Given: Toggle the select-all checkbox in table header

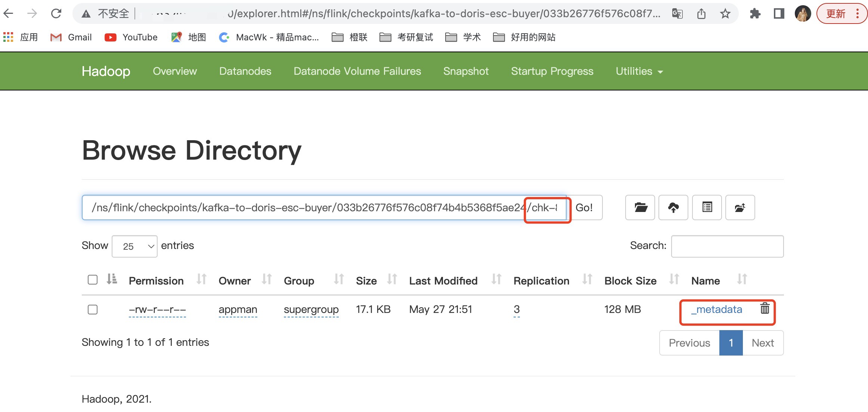Looking at the screenshot, I should click(93, 280).
